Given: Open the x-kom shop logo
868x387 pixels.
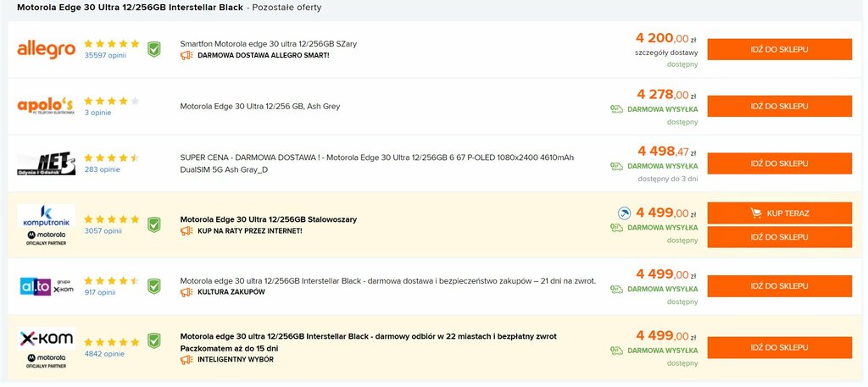Looking at the screenshot, I should coord(46,339).
